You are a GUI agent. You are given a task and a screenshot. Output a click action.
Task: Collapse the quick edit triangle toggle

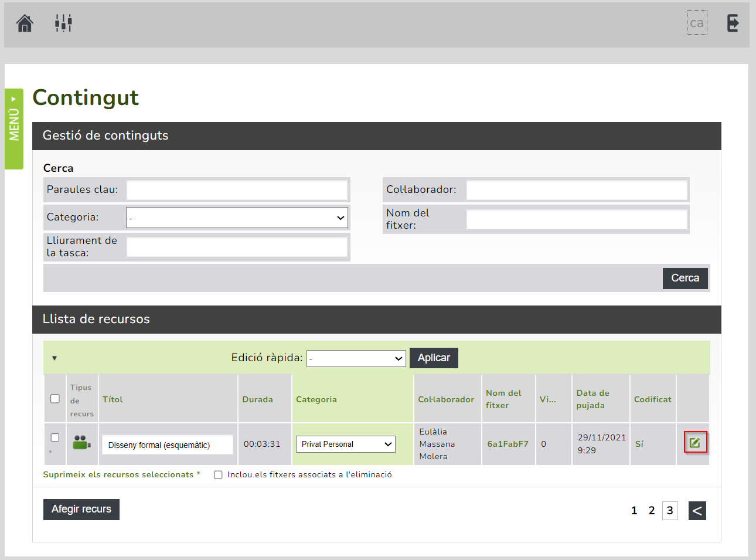pyautogui.click(x=55, y=358)
